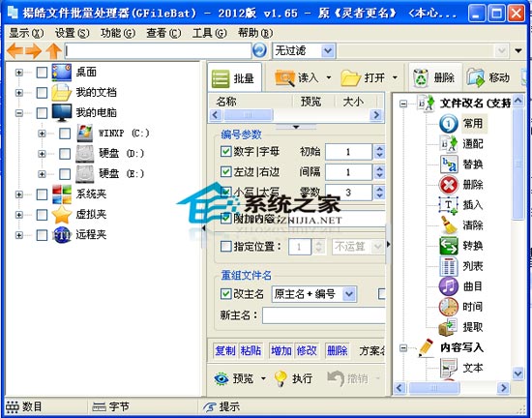Go up one folder level
Screen dimensions: 532x418
click(53, 51)
